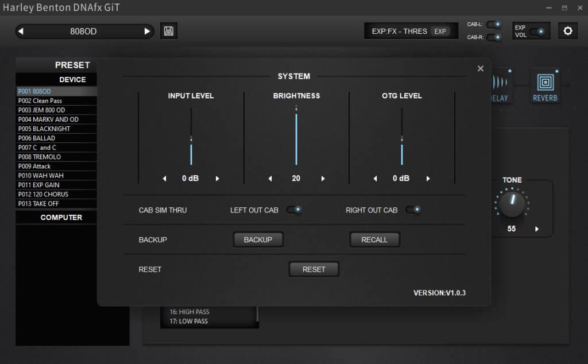Screen dimensions: 588x364
Task: Select preset P010 WAH WAH
Action: (x=56, y=176)
